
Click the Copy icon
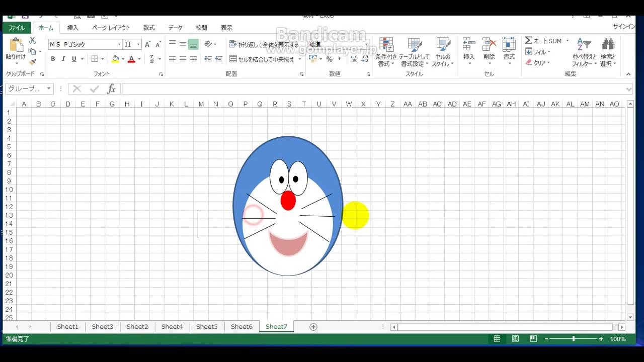32,51
